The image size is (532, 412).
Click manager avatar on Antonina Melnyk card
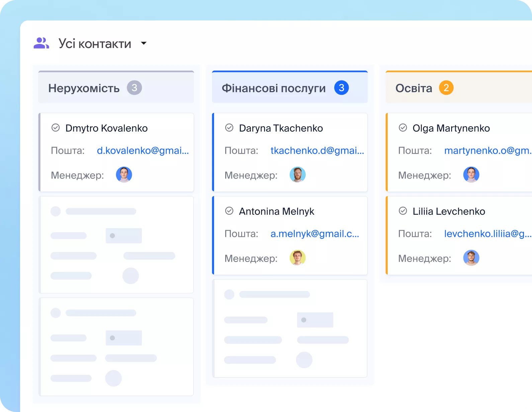click(297, 258)
